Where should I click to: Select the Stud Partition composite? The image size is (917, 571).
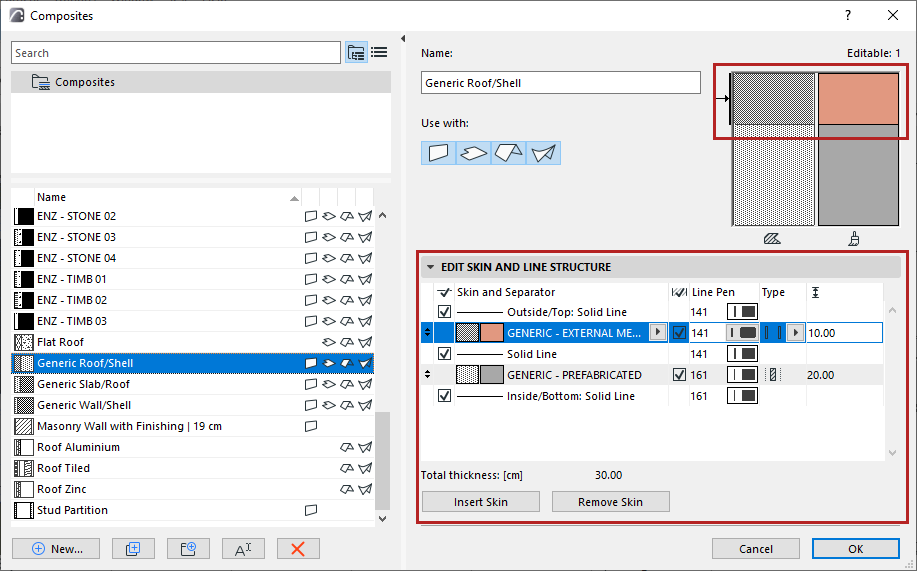tap(192, 510)
